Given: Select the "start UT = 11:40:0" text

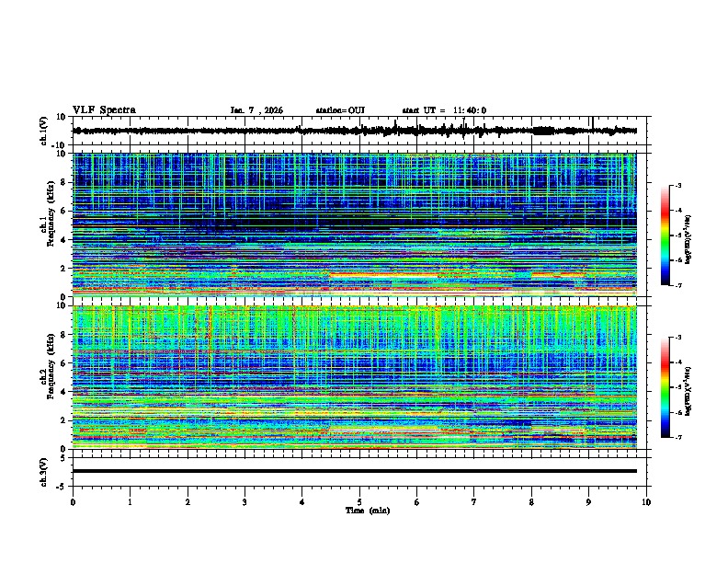Looking at the screenshot, I should click(444, 110).
